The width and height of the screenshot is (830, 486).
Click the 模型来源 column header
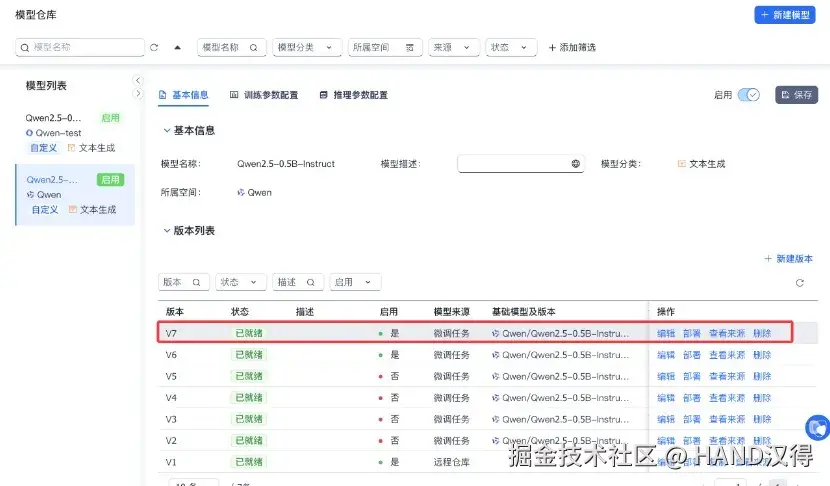(x=452, y=312)
